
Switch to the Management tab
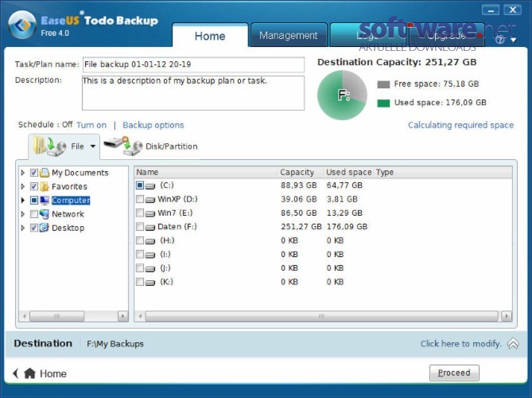tap(289, 35)
